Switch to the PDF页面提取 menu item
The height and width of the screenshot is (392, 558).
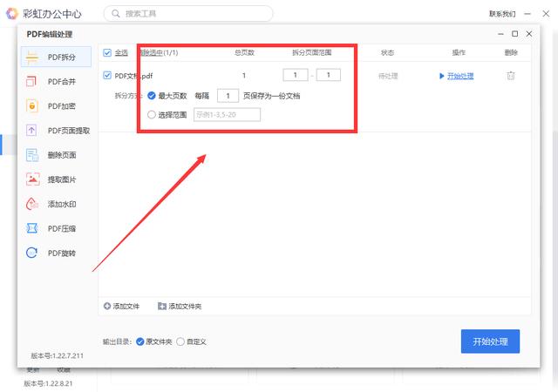coord(56,131)
